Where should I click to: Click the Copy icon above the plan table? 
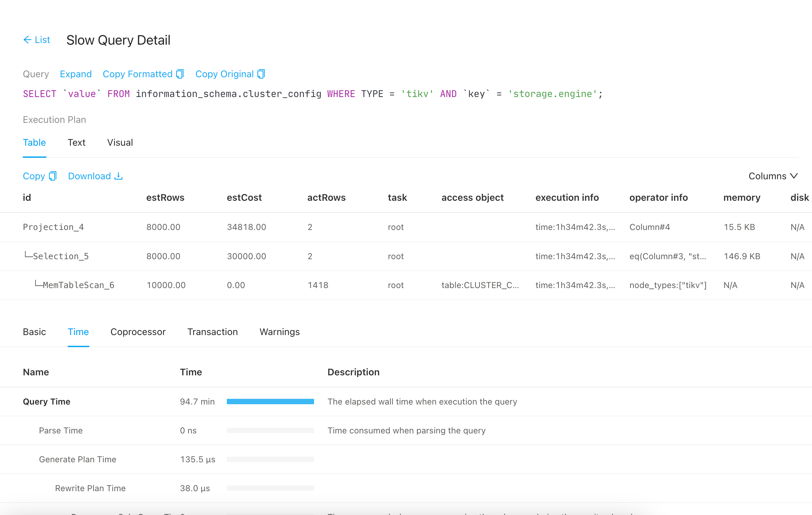[x=53, y=176]
